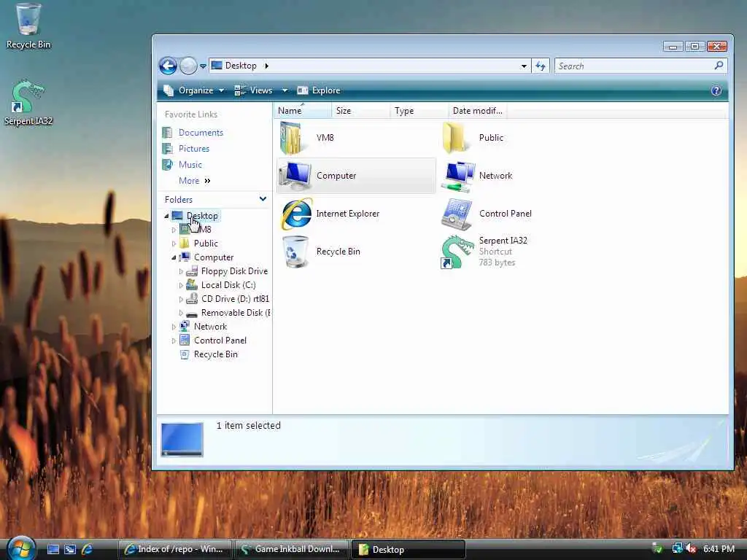Go back with the Back arrow button
The height and width of the screenshot is (560, 747).
[169, 66]
